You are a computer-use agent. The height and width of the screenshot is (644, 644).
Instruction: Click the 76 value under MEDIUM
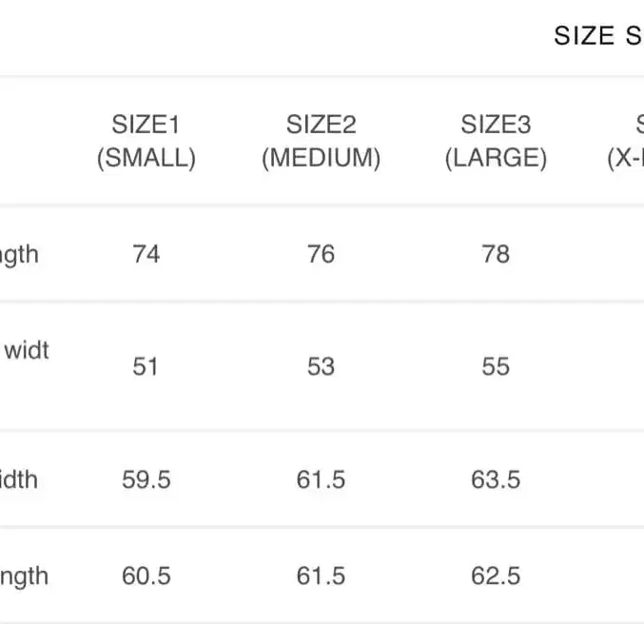point(322,254)
